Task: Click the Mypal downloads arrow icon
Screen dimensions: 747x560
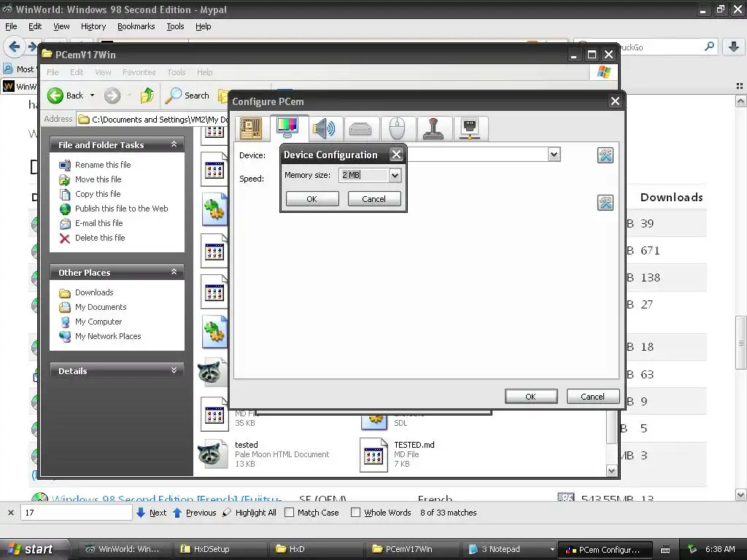Action: pyautogui.click(x=734, y=47)
